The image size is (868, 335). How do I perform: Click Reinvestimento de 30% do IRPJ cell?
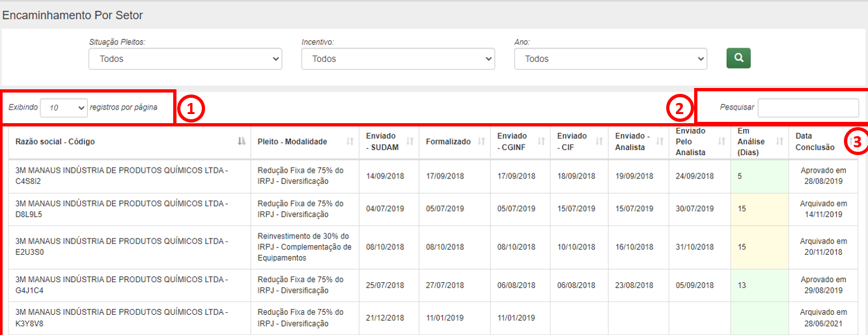(x=304, y=247)
